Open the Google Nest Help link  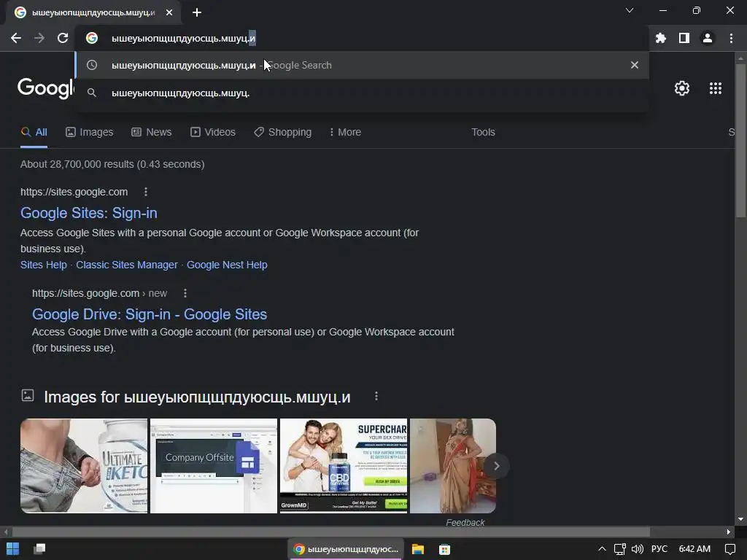[x=227, y=265]
